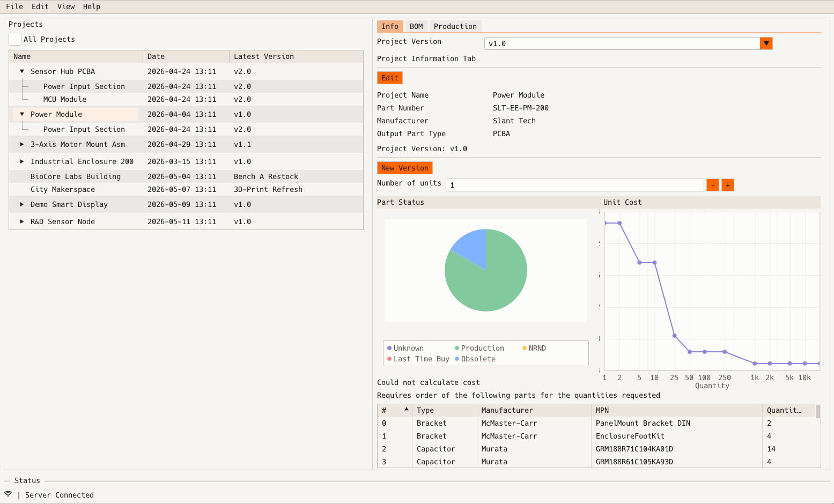This screenshot has height=504, width=834.
Task: Decrease number of units with minus button
Action: pyautogui.click(x=713, y=185)
